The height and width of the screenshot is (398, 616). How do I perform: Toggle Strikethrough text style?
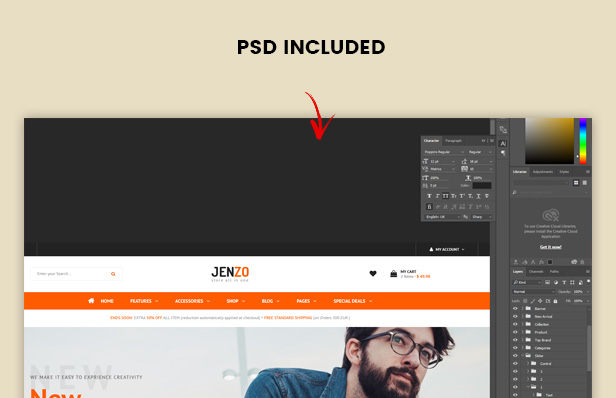487,196
